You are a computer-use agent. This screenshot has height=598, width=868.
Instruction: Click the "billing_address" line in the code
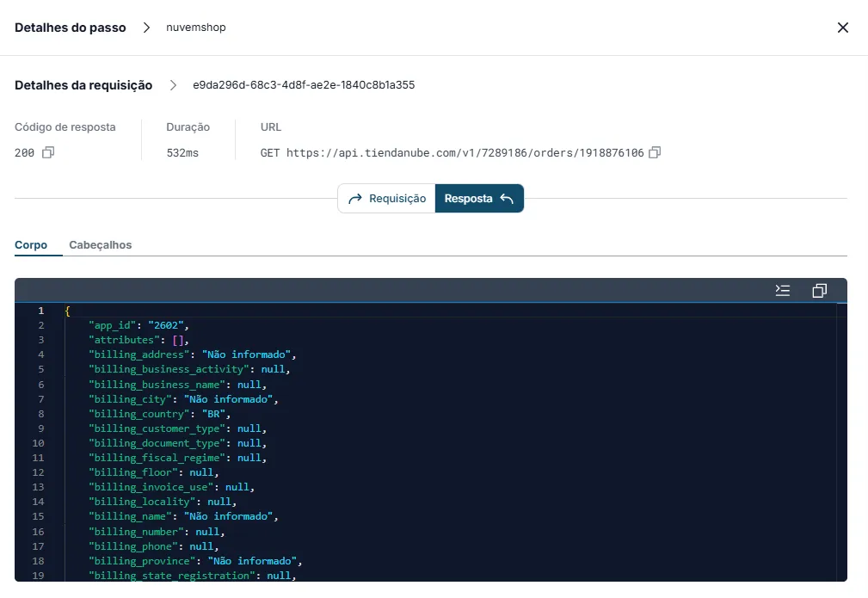click(192, 354)
